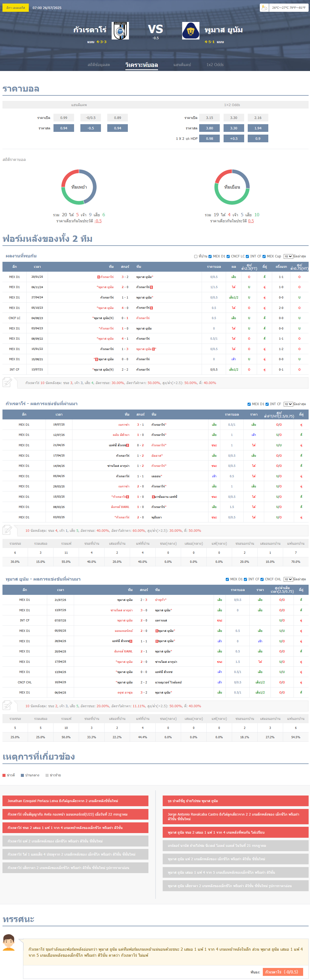Screen dimensions: 310x980
Task: Click the ลีกา เอเมเอกิส league badge
Action: coord(16,8)
